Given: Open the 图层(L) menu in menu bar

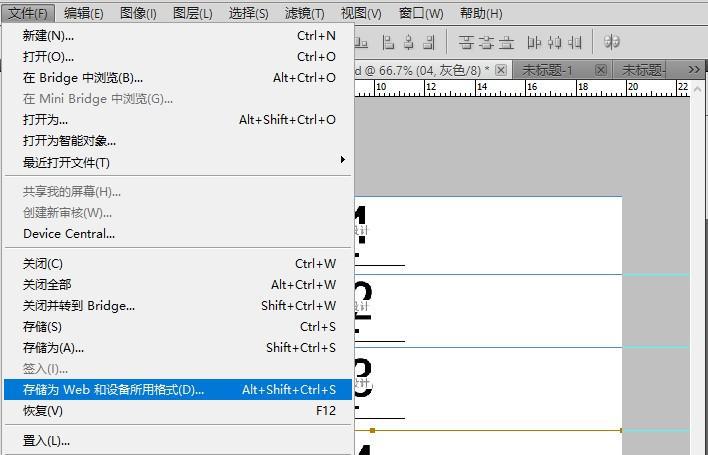Looking at the screenshot, I should point(192,13).
